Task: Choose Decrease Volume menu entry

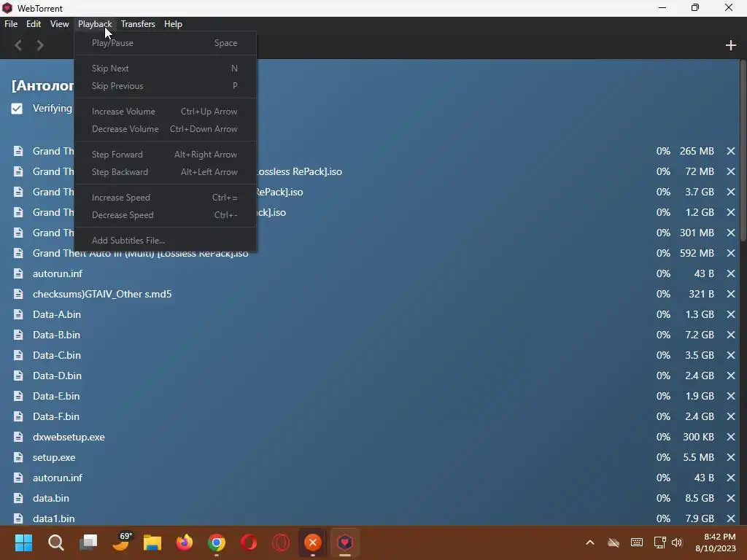Action: coord(165,129)
